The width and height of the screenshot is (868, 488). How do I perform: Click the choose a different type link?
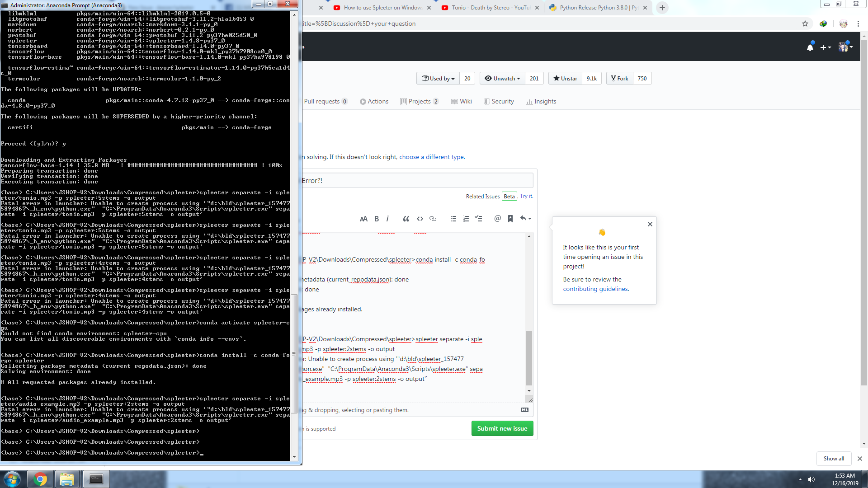pyautogui.click(x=430, y=157)
